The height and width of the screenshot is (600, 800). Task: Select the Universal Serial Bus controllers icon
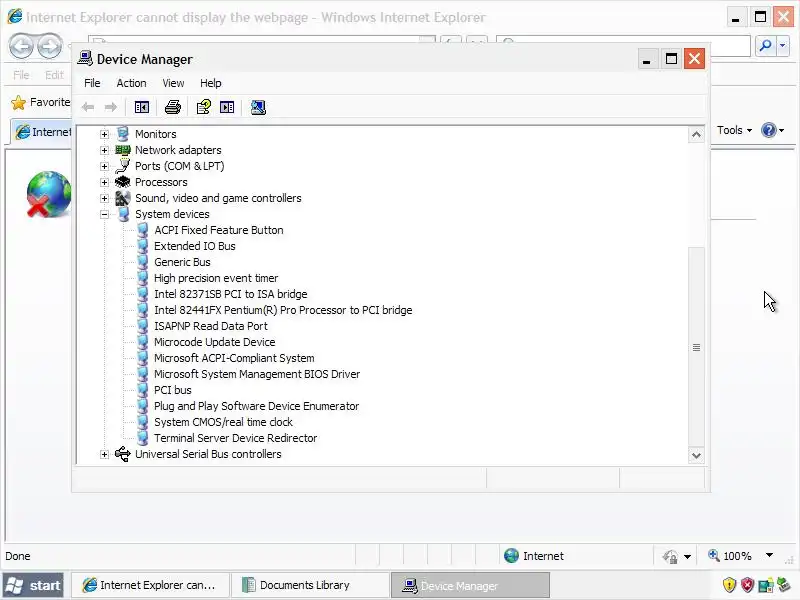point(122,454)
